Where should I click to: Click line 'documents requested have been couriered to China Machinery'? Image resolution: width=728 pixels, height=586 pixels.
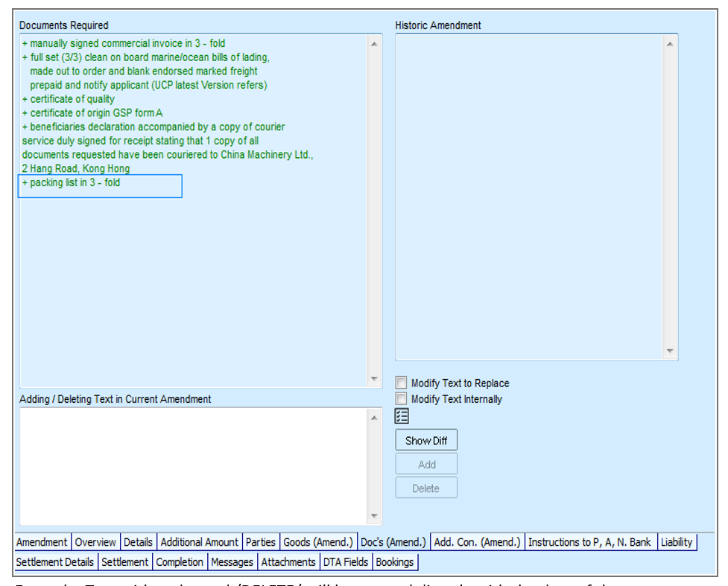tap(168, 154)
